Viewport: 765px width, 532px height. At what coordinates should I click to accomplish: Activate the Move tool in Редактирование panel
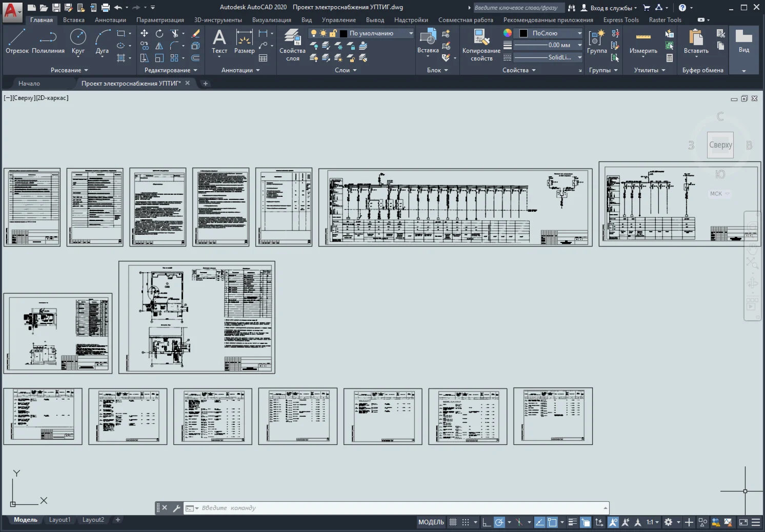145,33
